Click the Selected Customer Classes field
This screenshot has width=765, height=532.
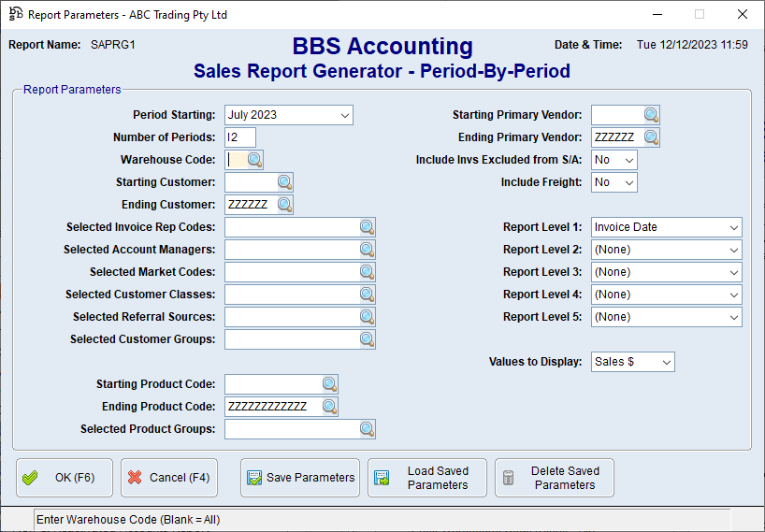coord(293,295)
